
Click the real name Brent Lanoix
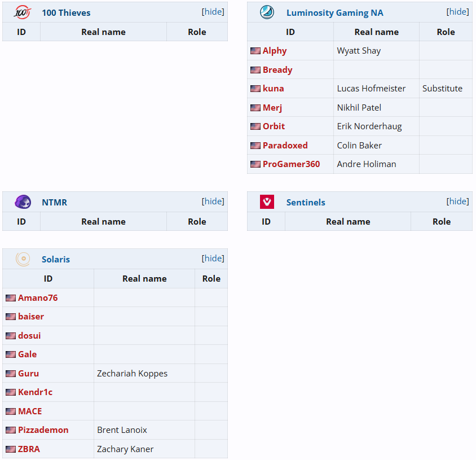122,430
